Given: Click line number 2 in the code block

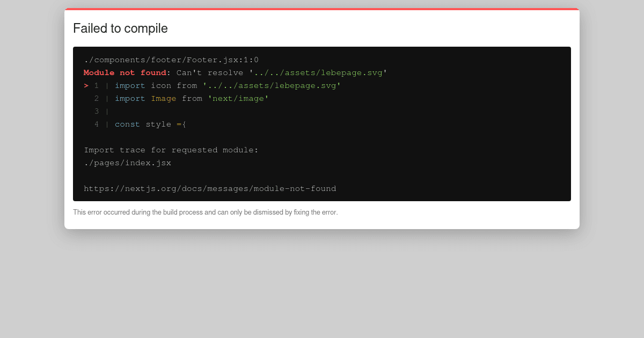Looking at the screenshot, I should 97,98.
